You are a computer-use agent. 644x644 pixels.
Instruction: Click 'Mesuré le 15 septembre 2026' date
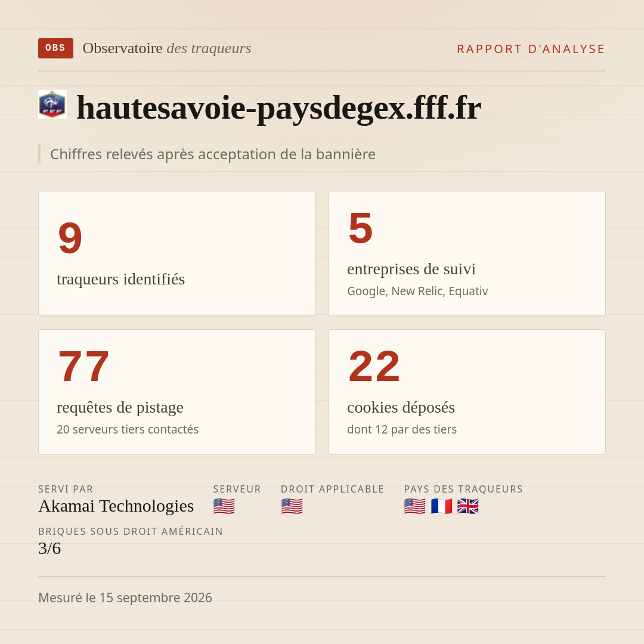click(125, 597)
